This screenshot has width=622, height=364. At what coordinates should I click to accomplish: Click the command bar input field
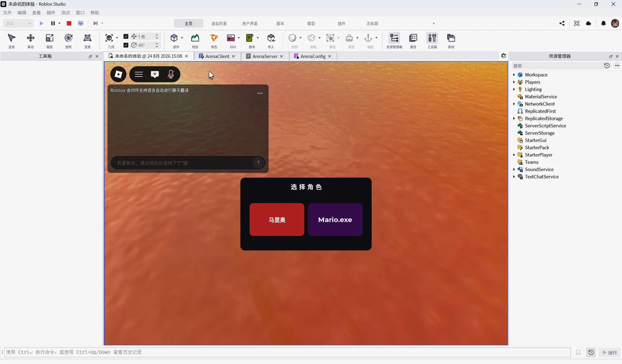click(x=287, y=352)
